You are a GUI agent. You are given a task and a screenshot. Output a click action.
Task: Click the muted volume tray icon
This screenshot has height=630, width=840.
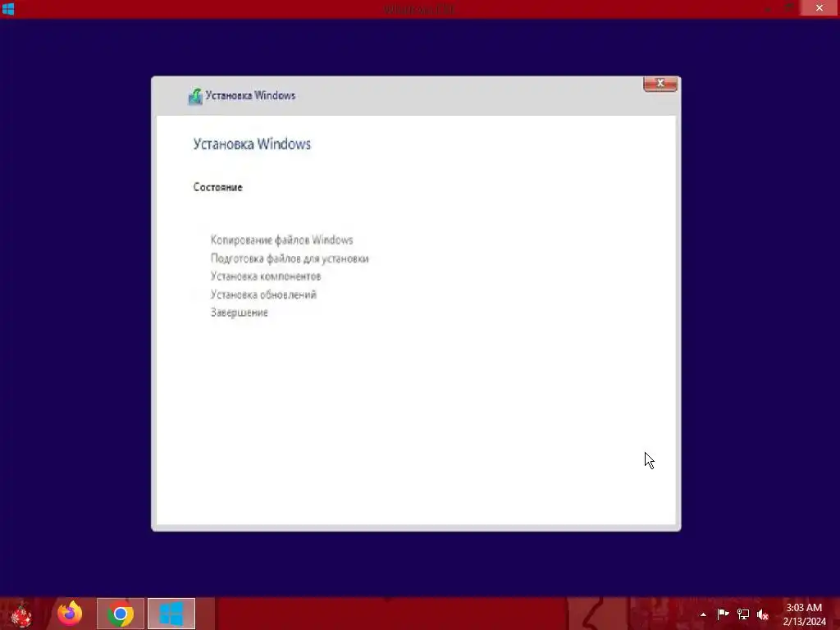(x=763, y=614)
